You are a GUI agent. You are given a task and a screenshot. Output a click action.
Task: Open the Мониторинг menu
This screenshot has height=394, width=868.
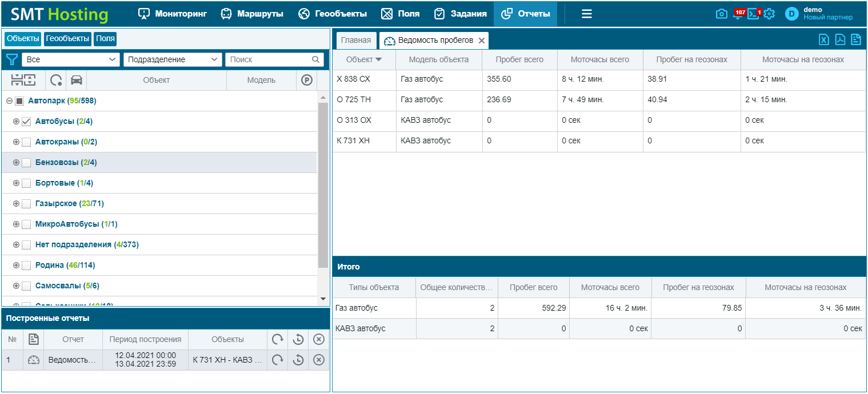click(x=173, y=14)
